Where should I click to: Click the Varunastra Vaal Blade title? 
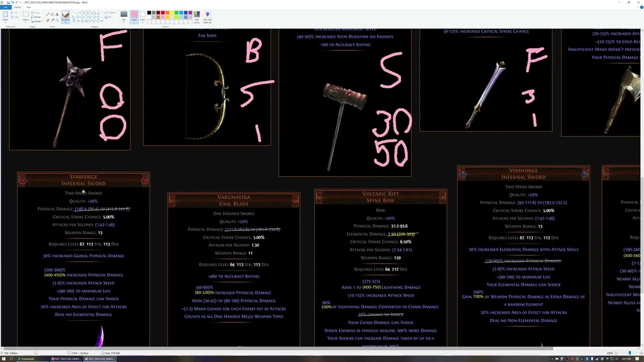pyautogui.click(x=233, y=200)
